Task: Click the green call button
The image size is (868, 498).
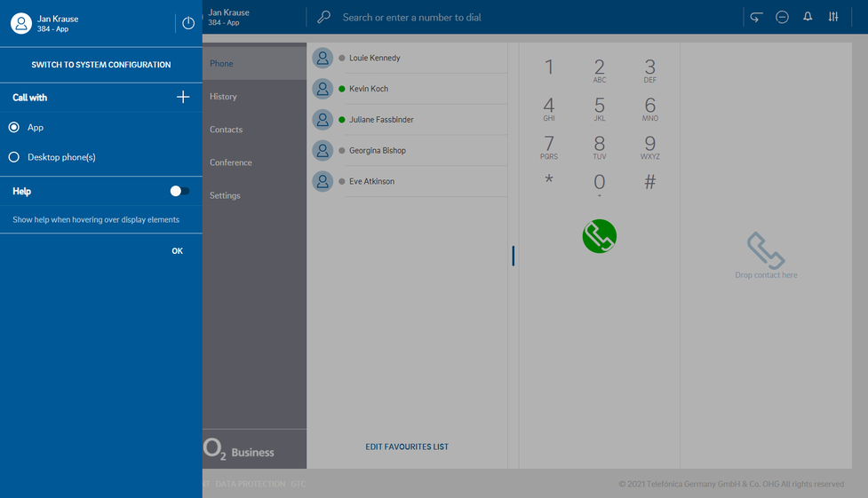Action: [x=600, y=236]
